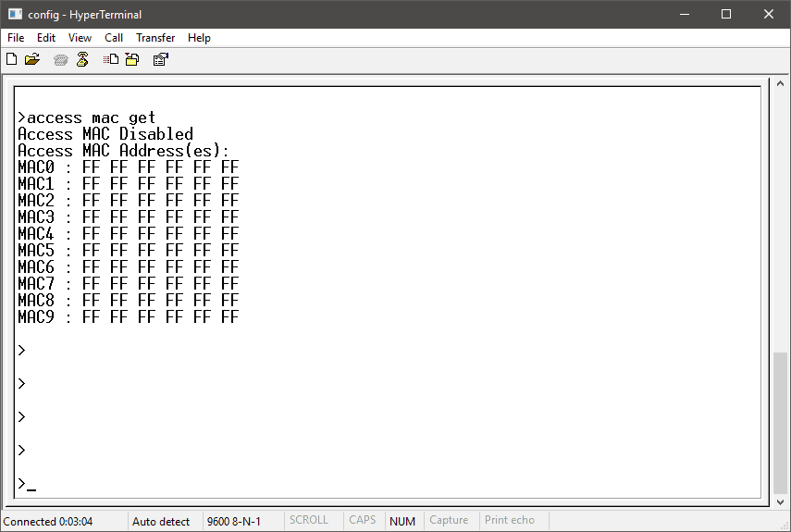
Task: Click the grayed-out Call phone icon
Action: click(61, 60)
